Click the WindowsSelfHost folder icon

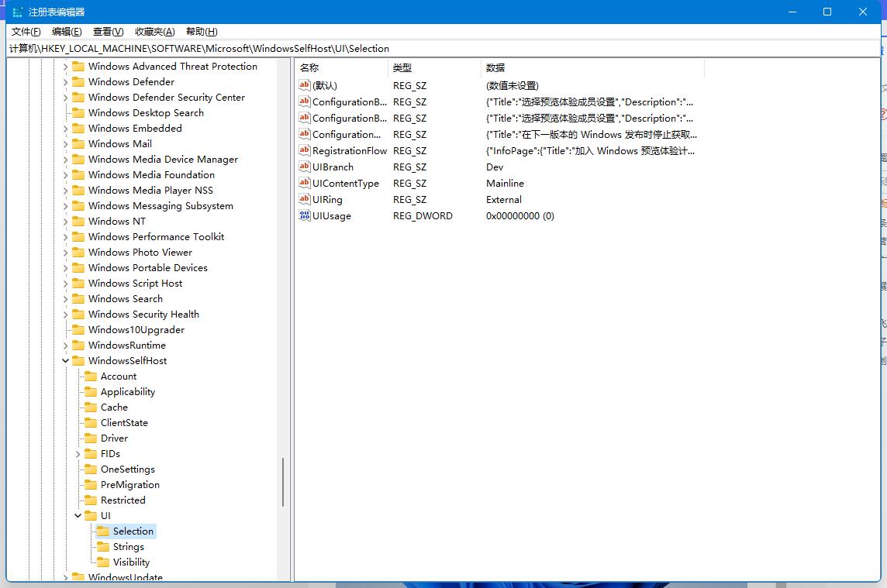78,361
